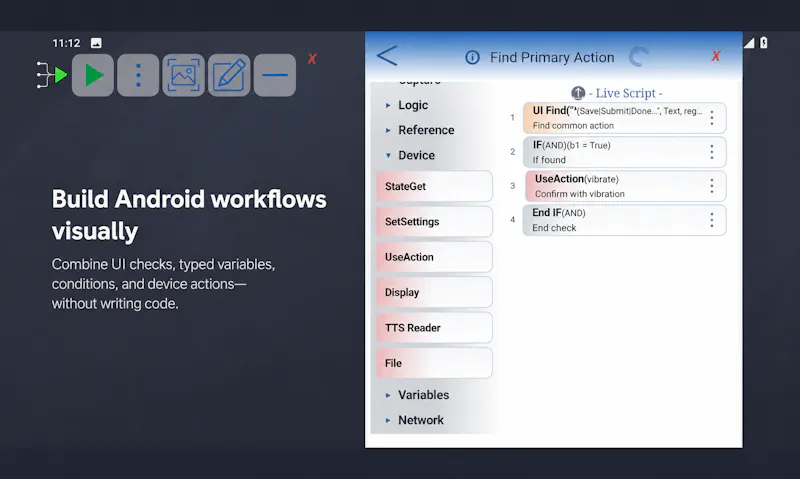Screen dimensions: 800x479
Task: Minimize floating toolbar with dash button
Action: (274, 75)
